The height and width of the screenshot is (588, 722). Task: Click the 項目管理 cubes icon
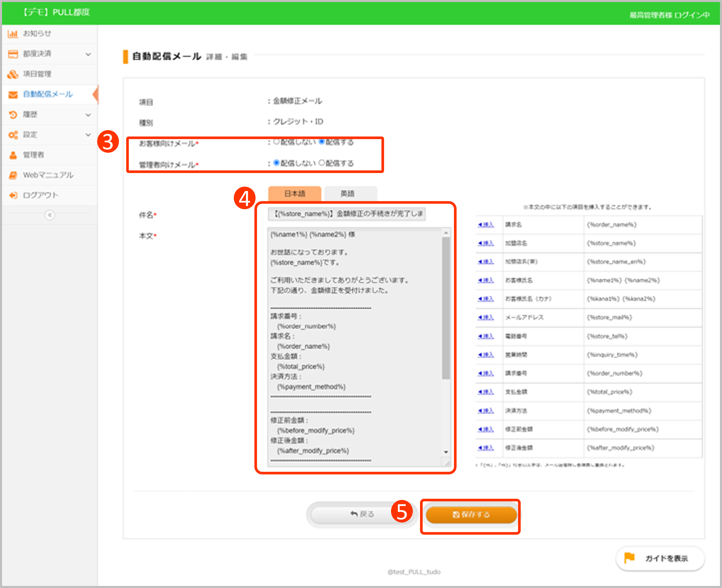click(13, 74)
